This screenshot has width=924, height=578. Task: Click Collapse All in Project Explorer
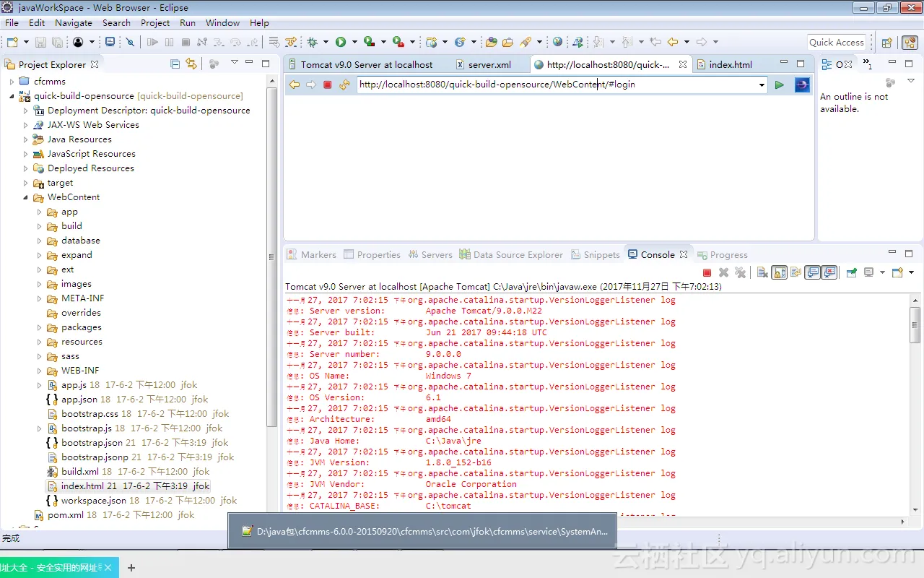175,64
